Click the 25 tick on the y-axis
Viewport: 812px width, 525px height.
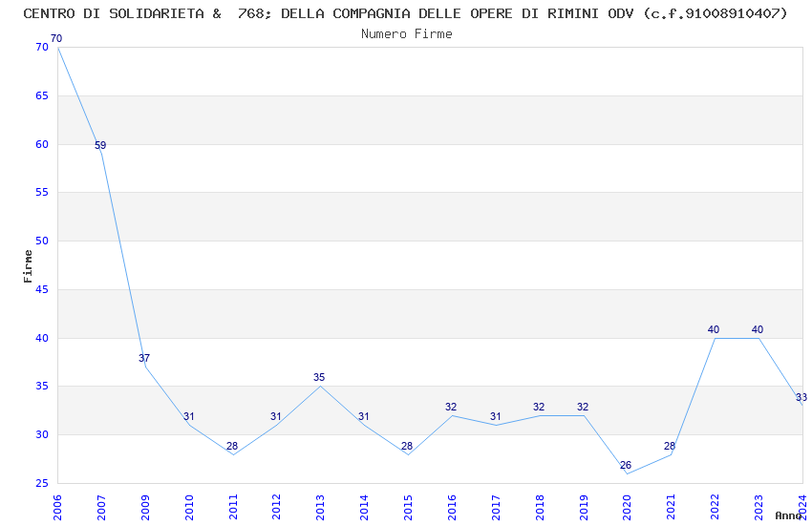click(x=42, y=484)
